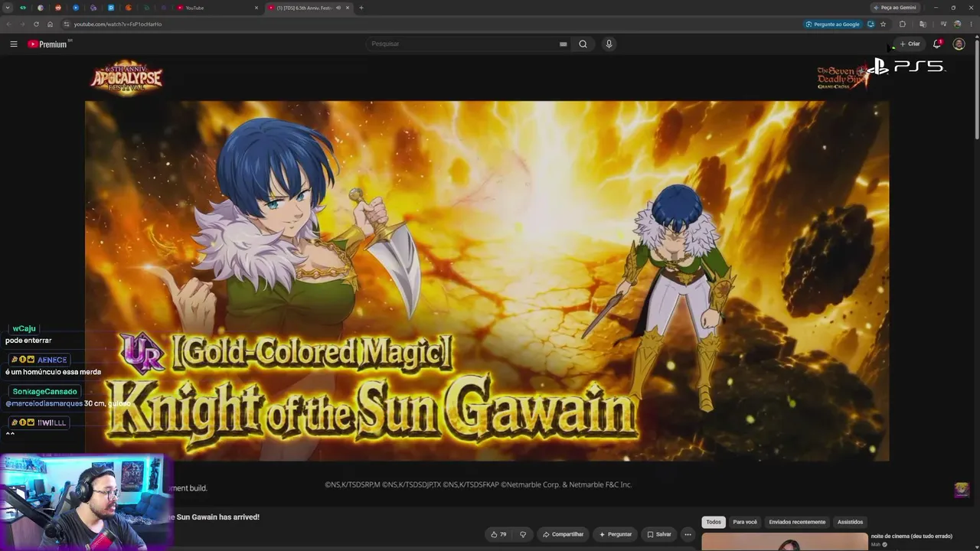Viewport: 980px width, 551px height.
Task: Open the YouTube guide hamburger menu
Action: click(x=14, y=44)
